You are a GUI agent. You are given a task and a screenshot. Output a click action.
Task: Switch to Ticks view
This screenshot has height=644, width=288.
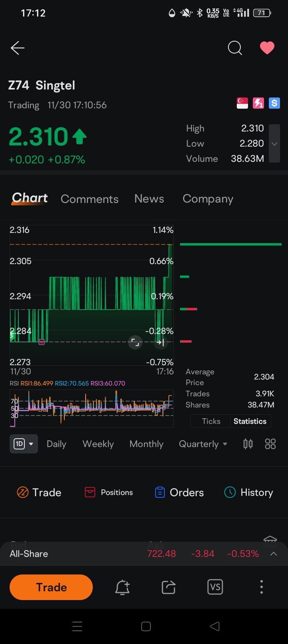[x=211, y=421]
